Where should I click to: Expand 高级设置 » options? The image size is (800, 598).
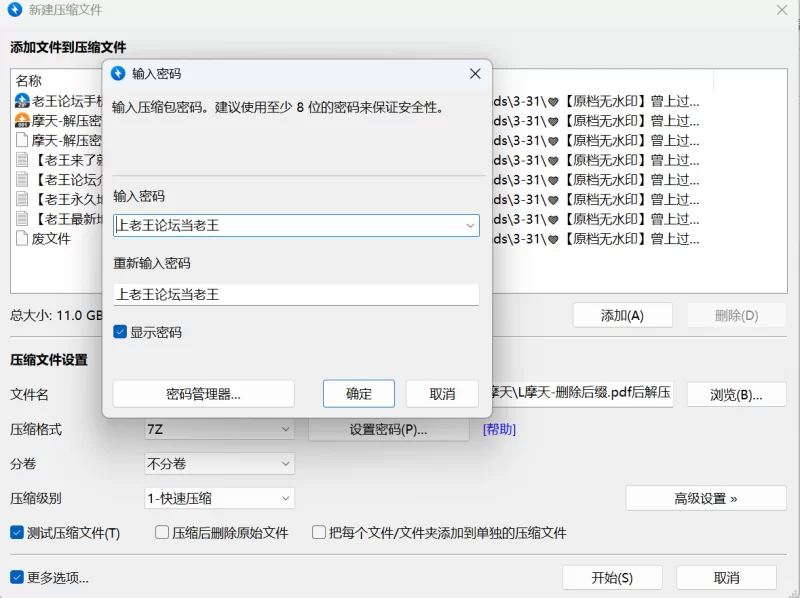pyautogui.click(x=706, y=498)
